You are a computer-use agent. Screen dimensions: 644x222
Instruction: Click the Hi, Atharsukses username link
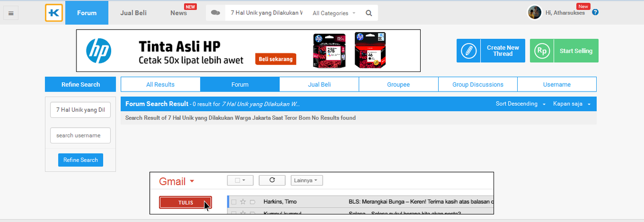565,13
